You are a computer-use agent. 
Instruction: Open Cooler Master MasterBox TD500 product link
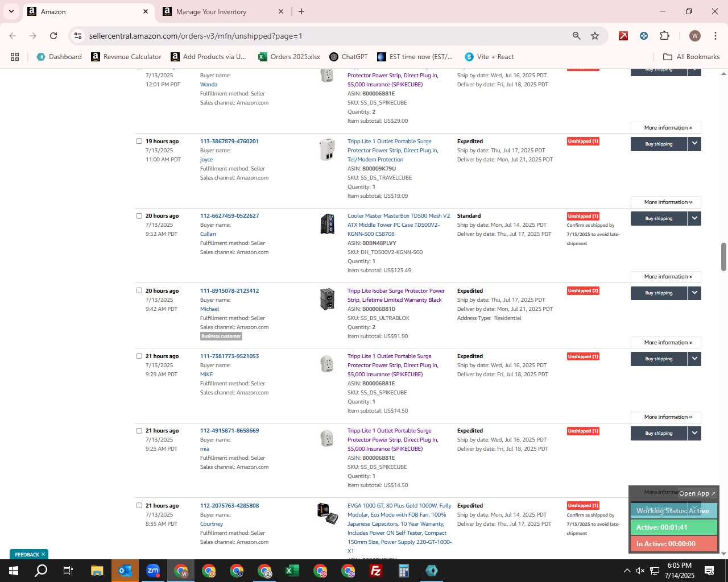coord(399,225)
